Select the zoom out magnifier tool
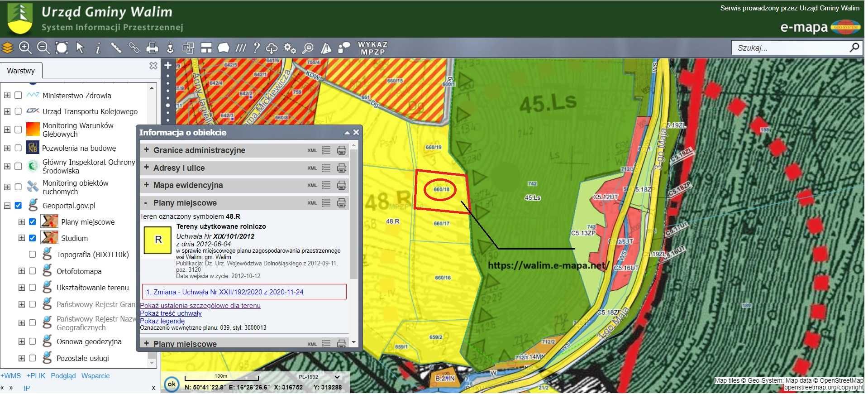The image size is (868, 394). coord(43,48)
